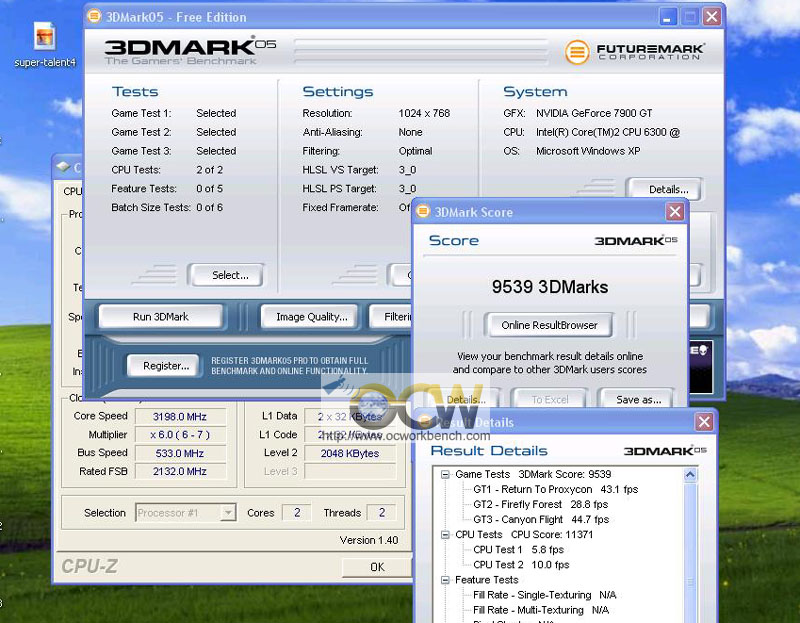Open Image Quality... options
The height and width of the screenshot is (623, 800).
(312, 317)
